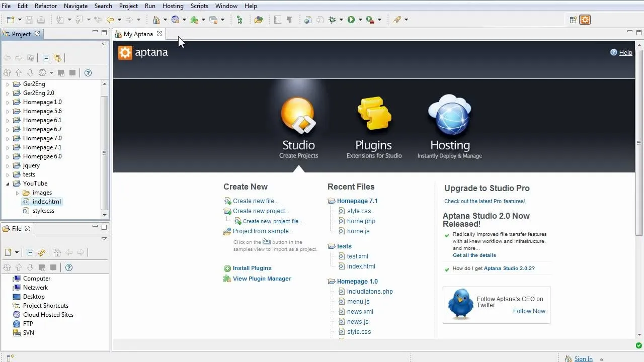Toggle the block selection mode icon
The width and height of the screenshot is (644, 362).
pos(277,20)
